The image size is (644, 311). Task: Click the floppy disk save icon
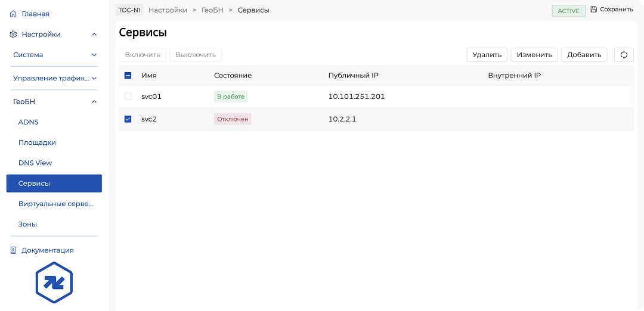point(593,10)
